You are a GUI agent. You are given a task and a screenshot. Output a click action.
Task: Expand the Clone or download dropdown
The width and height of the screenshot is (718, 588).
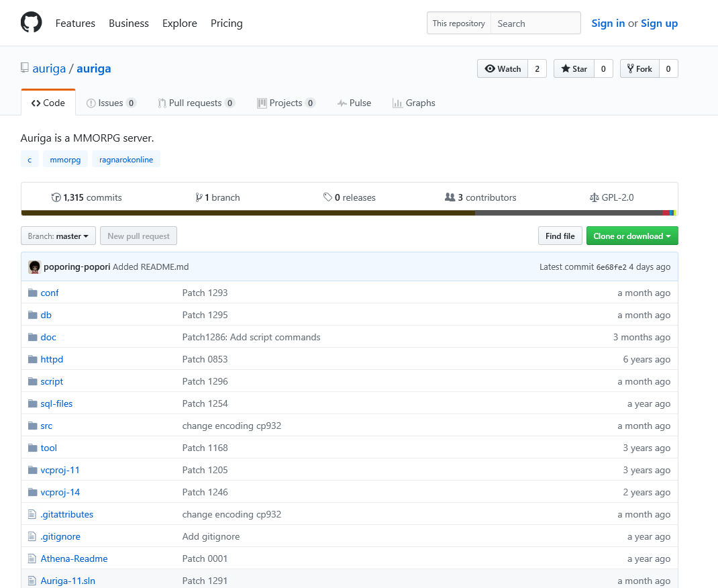click(632, 236)
